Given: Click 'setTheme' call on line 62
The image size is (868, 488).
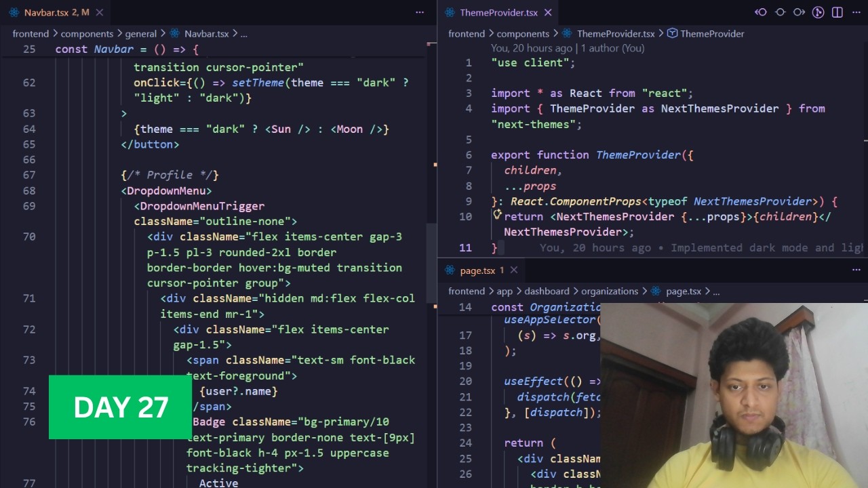Looking at the screenshot, I should coord(258,83).
